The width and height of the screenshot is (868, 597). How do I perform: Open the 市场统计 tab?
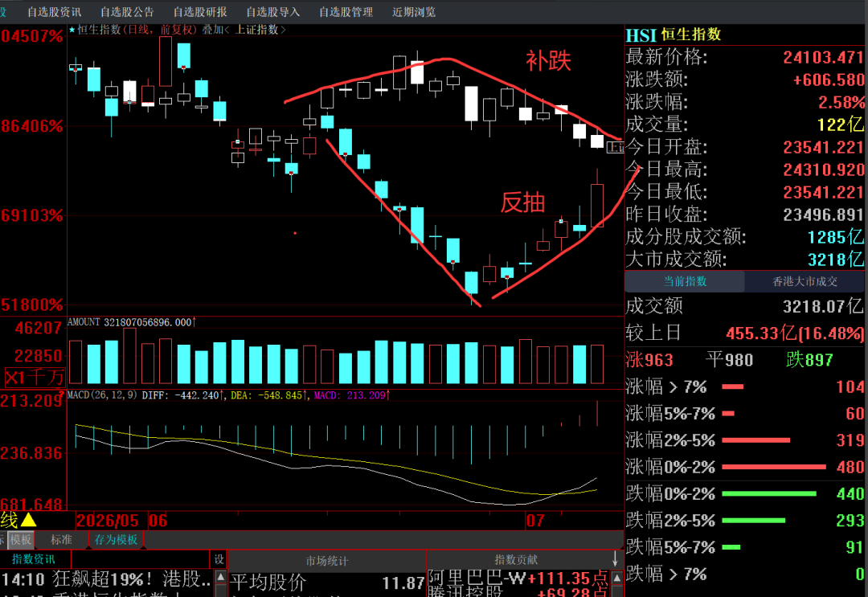[327, 561]
